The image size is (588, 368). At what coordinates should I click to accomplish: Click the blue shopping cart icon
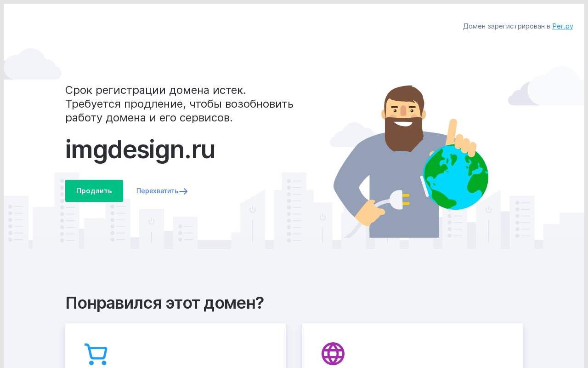click(96, 354)
